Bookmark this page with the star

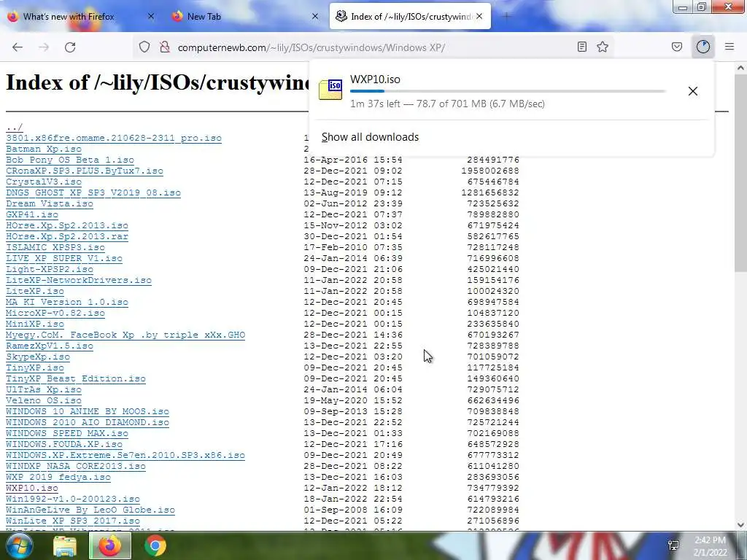click(x=603, y=47)
